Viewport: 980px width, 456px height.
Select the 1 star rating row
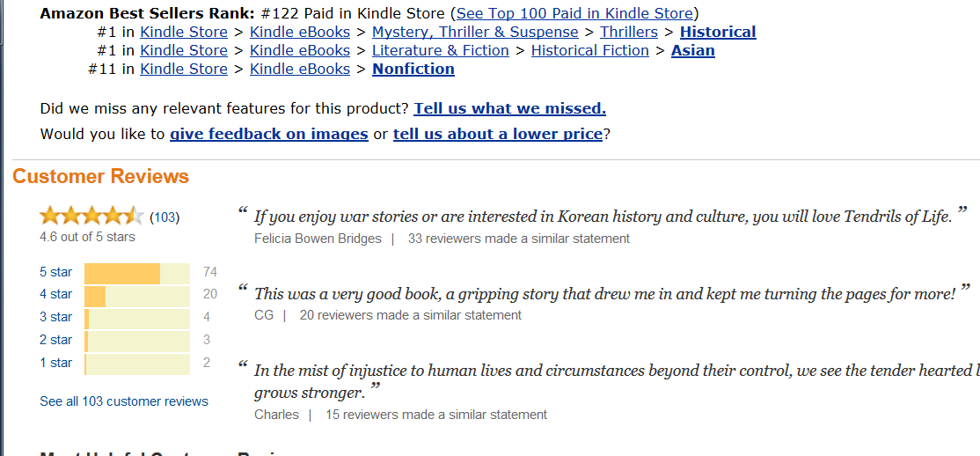[125, 362]
